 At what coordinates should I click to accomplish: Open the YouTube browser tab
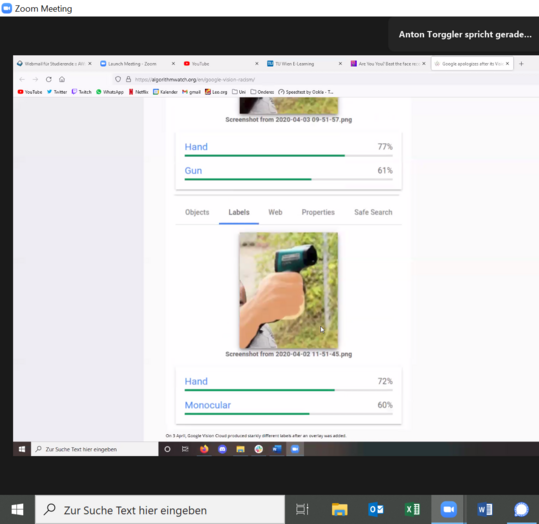point(220,64)
